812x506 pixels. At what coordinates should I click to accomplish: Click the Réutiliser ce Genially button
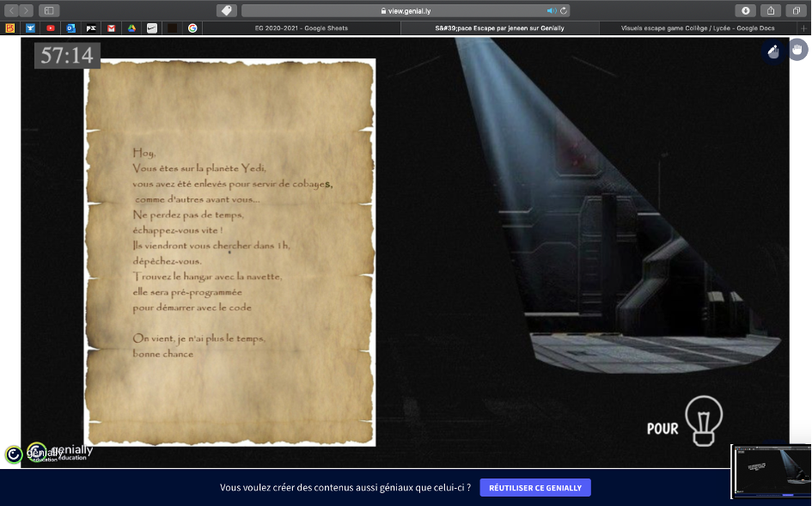pos(535,488)
